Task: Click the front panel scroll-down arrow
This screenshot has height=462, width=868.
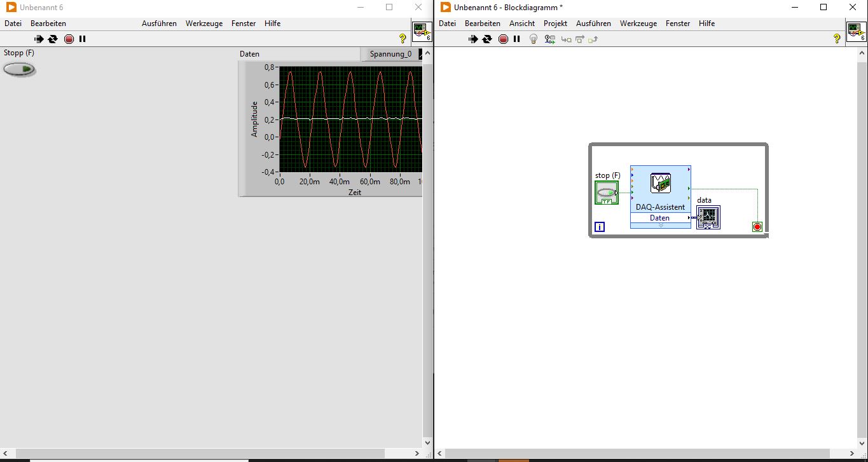Action: click(x=426, y=442)
